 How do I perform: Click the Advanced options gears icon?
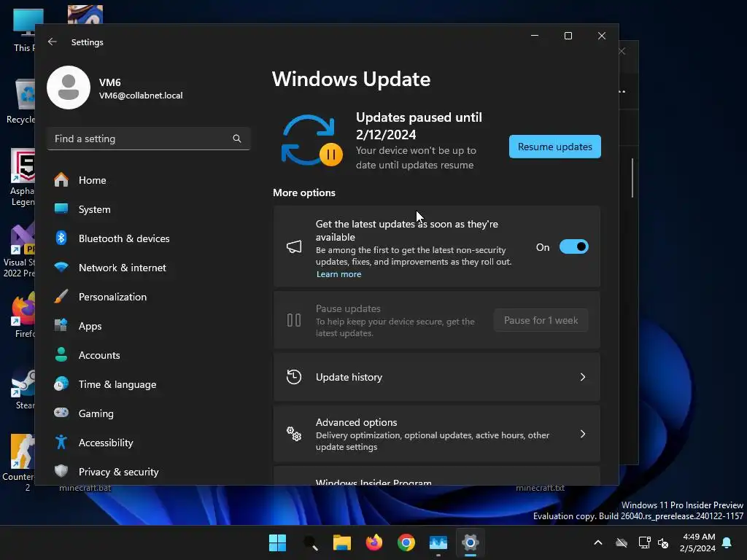point(294,434)
